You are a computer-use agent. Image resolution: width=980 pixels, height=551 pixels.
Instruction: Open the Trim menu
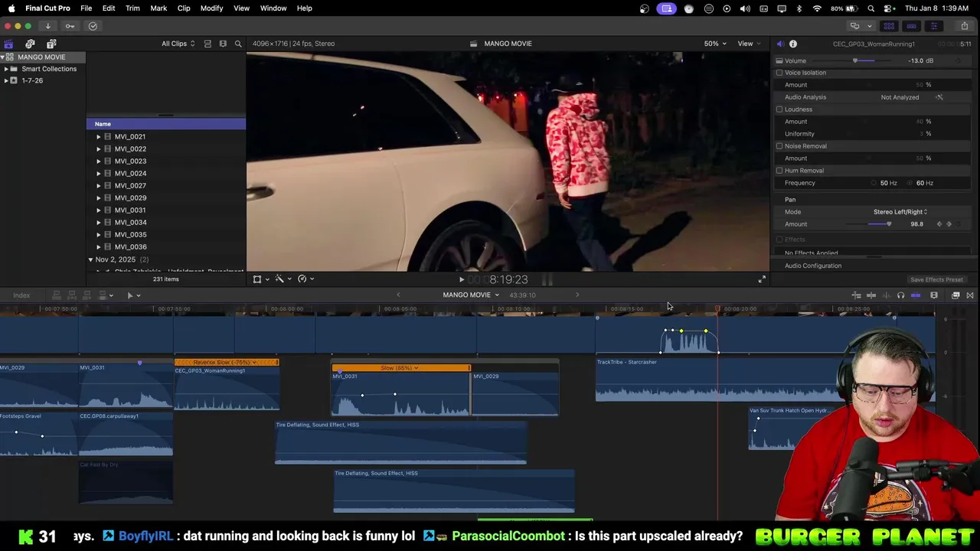click(132, 8)
